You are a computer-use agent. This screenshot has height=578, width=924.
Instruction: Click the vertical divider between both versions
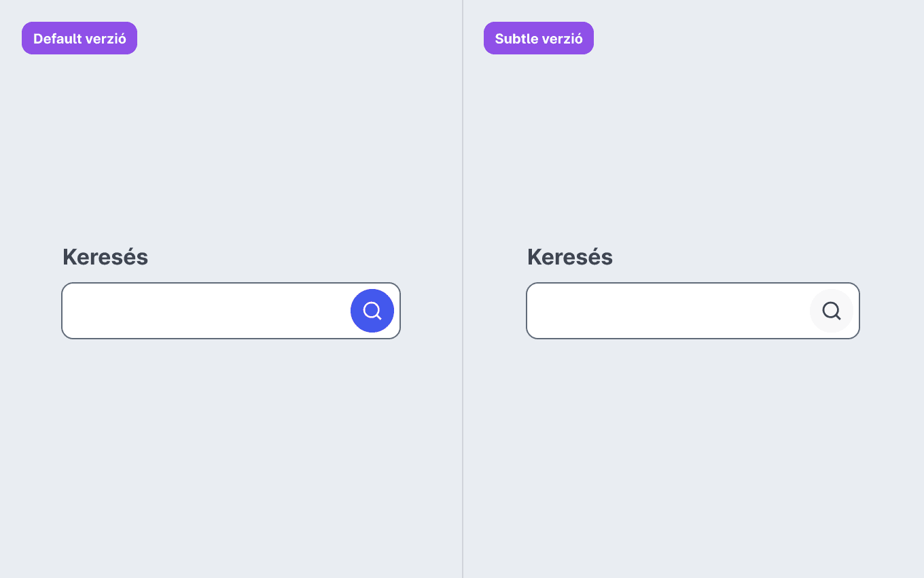point(463,289)
